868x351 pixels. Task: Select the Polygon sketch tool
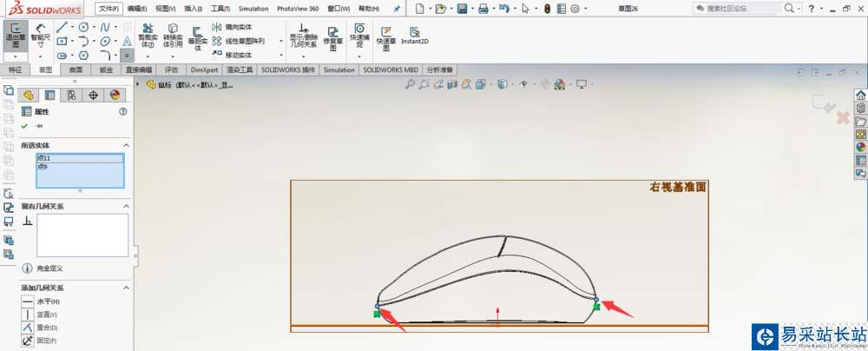[83, 56]
